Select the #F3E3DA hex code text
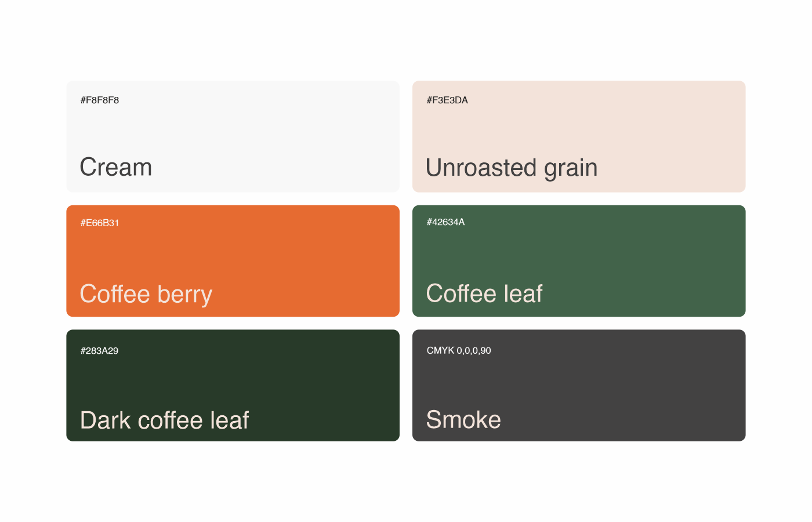Viewport: 812px width, 522px height. point(447,100)
